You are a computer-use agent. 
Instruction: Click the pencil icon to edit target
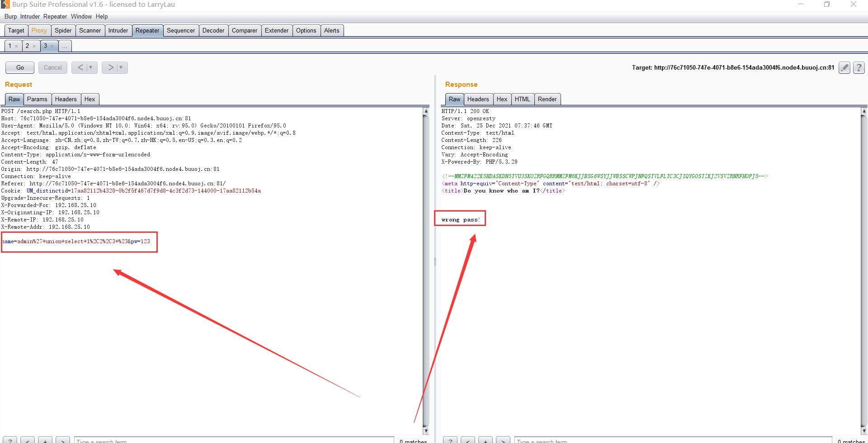click(844, 68)
